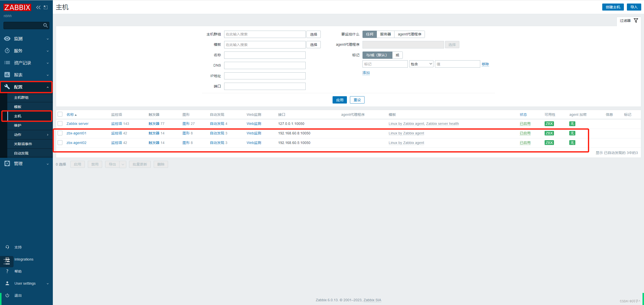
Task: Click the 名称 input field
Action: pos(265,55)
